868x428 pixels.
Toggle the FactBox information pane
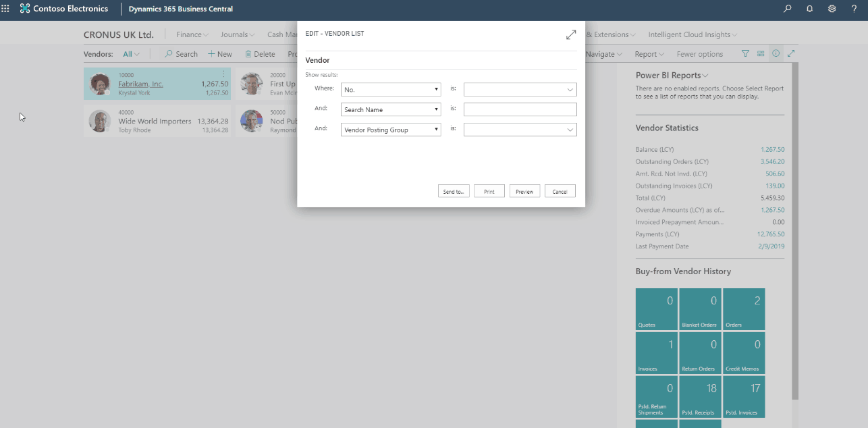(x=776, y=54)
